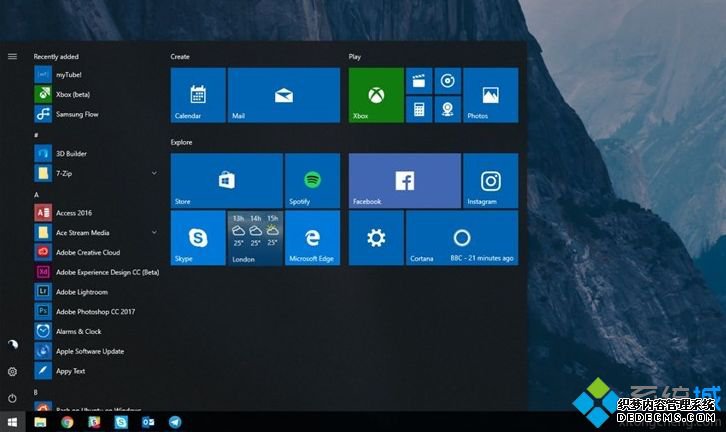Open the Camera webcam small tile
726x432 pixels.
tap(448, 109)
